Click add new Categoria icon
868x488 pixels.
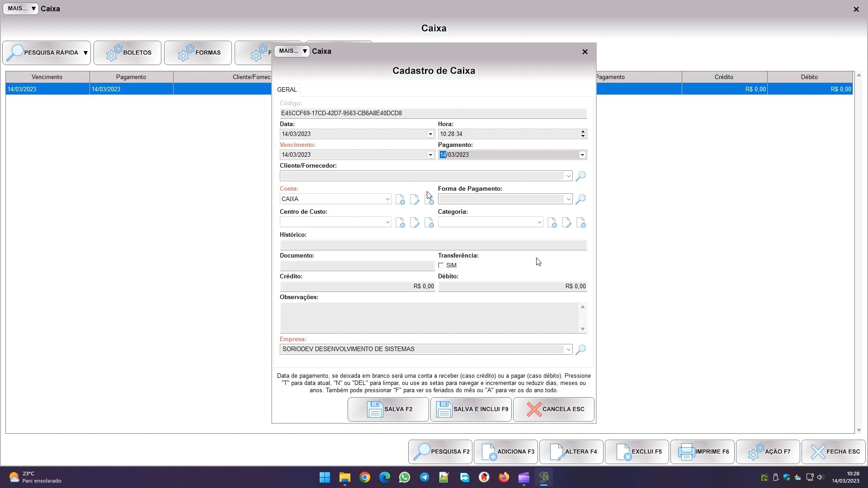click(552, 222)
